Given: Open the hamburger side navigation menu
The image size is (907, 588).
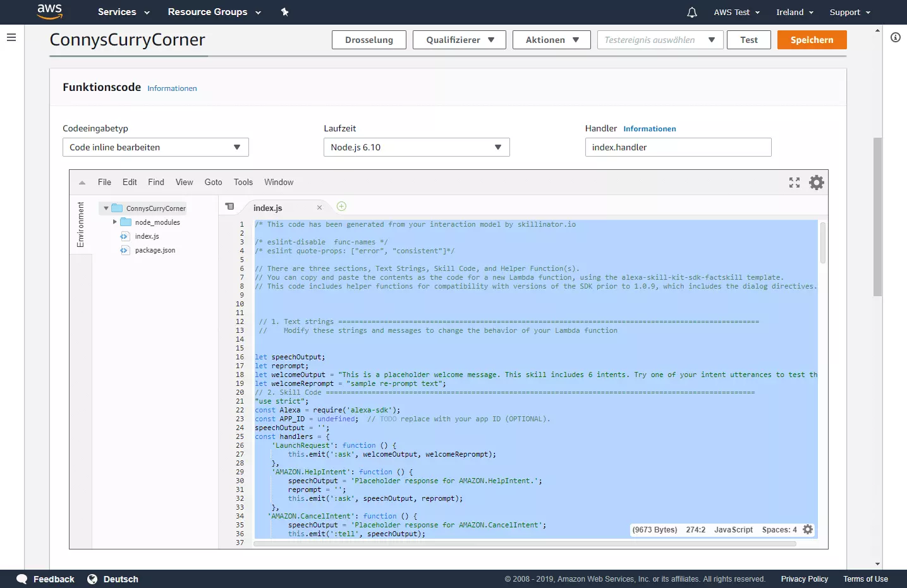Looking at the screenshot, I should point(11,38).
